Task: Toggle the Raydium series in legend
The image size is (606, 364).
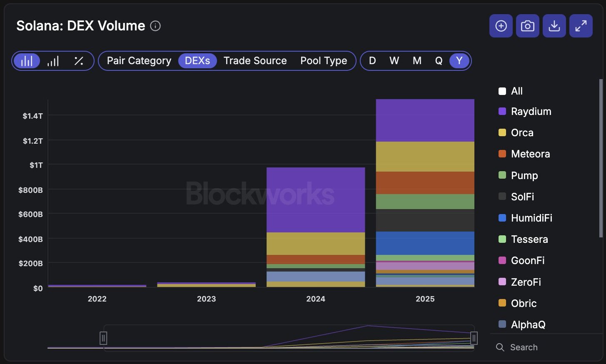Action: (x=531, y=111)
